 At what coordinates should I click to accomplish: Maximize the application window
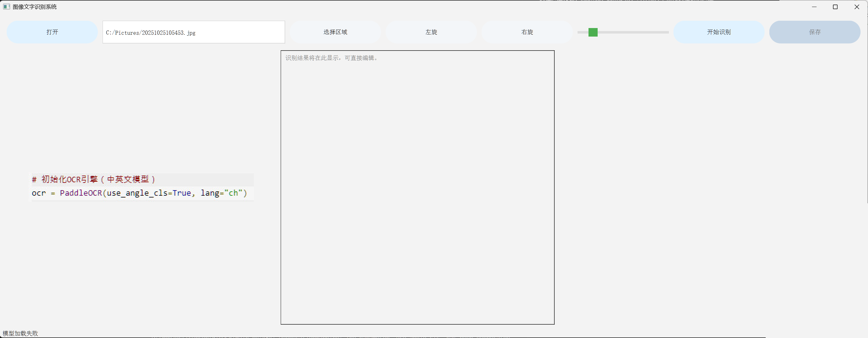click(x=835, y=7)
